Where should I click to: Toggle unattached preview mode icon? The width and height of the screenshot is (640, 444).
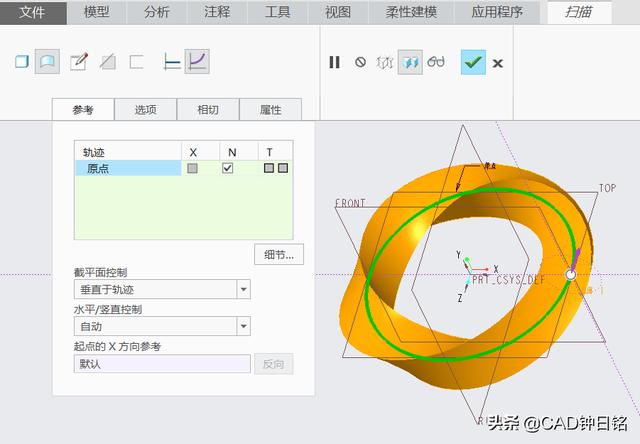tap(384, 62)
